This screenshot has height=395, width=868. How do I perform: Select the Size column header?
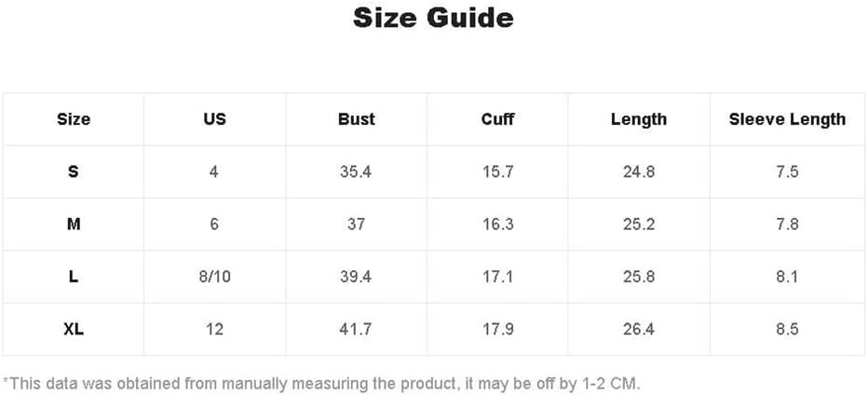coord(74,119)
